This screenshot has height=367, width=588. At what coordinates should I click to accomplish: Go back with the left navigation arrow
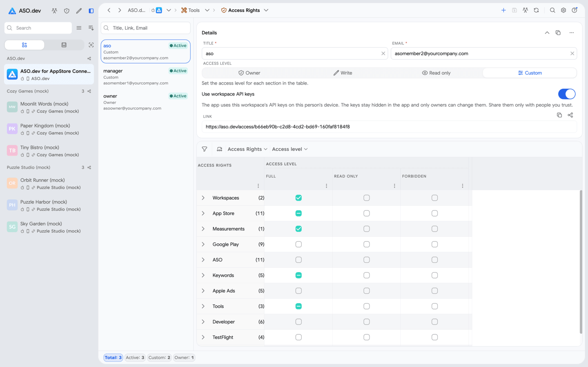coord(109,10)
